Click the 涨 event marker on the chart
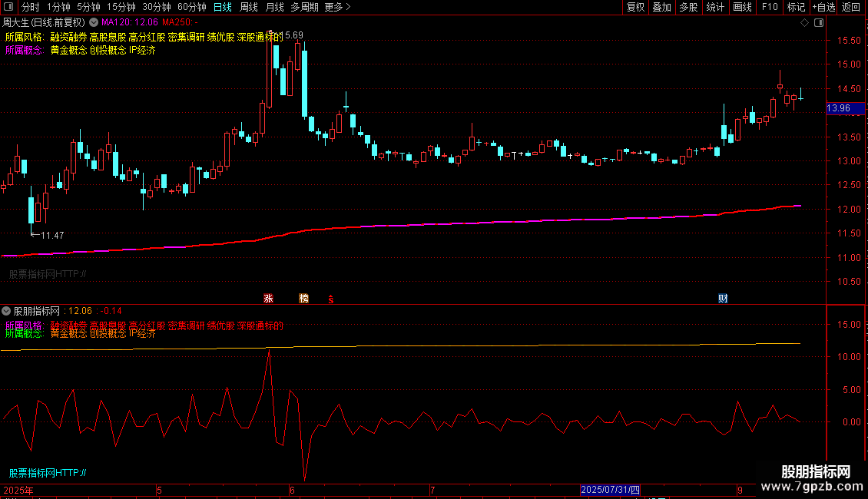This screenshot has width=868, height=499. coord(269,299)
